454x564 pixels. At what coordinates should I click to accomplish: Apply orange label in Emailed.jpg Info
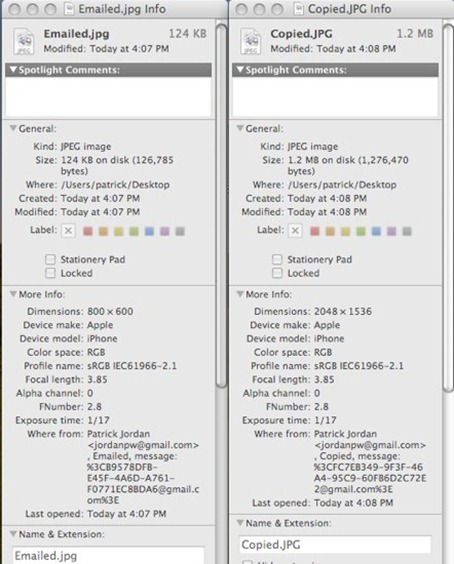pos(103,231)
